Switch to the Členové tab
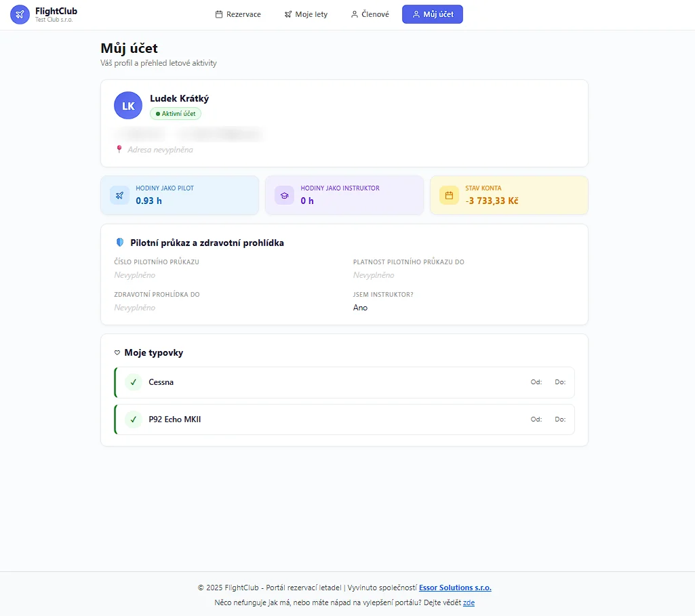This screenshot has height=616, width=695. pos(370,14)
